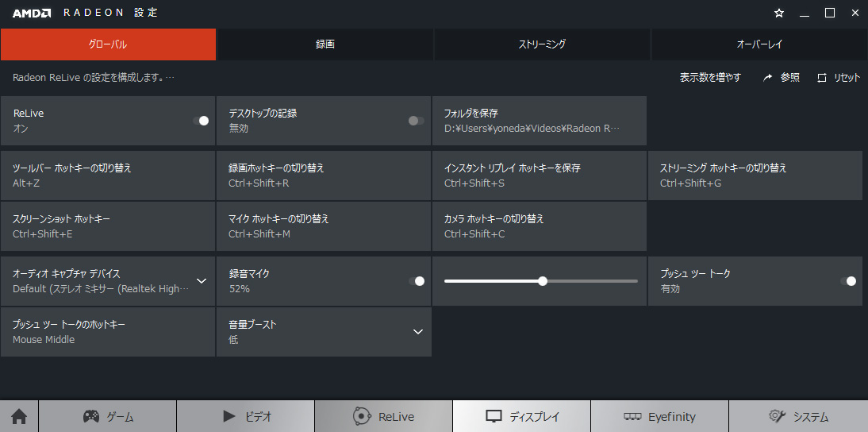Maximize the Radeon settings window
Viewport: 868px width, 432px height.
click(830, 13)
